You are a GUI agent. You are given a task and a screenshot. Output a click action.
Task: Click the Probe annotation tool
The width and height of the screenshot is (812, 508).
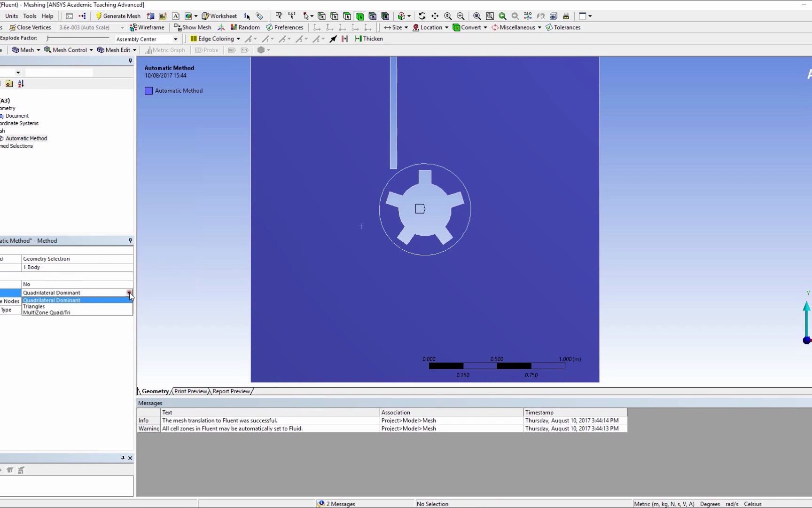click(206, 50)
